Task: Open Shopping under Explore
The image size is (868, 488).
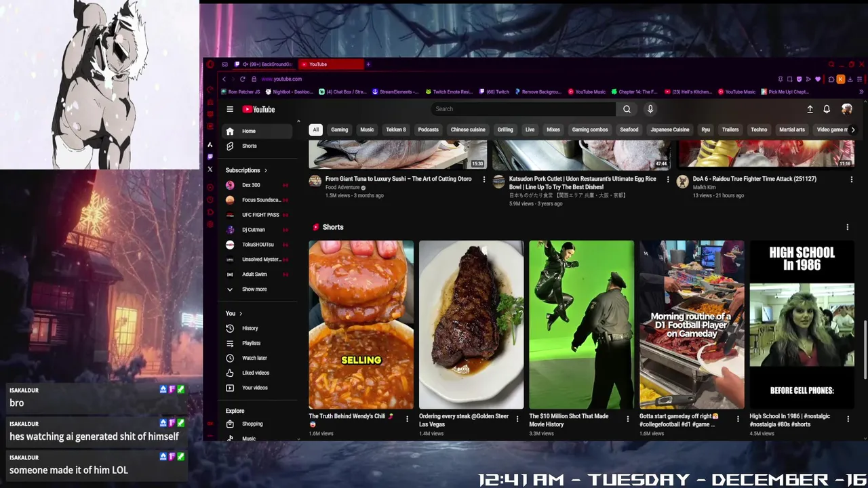Action: (x=258, y=424)
